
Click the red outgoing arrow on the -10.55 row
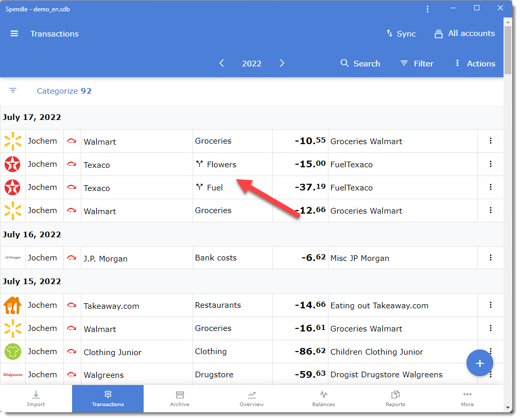[72, 141]
